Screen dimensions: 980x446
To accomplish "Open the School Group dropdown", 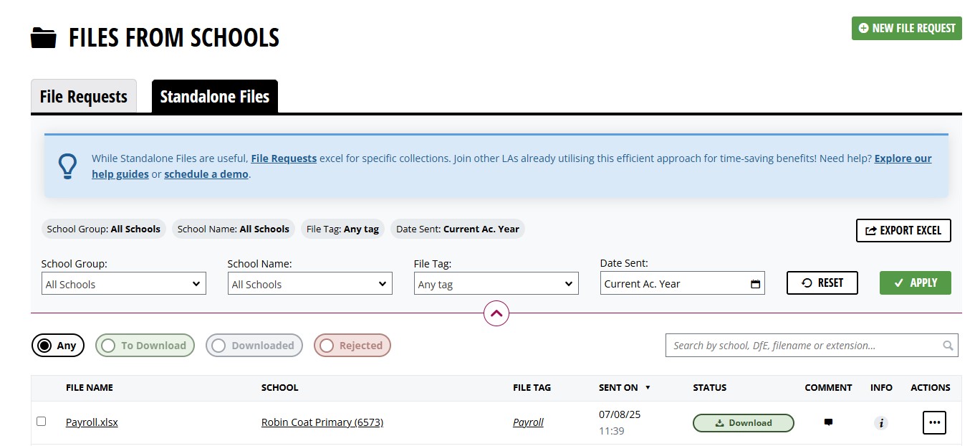I will tap(124, 284).
